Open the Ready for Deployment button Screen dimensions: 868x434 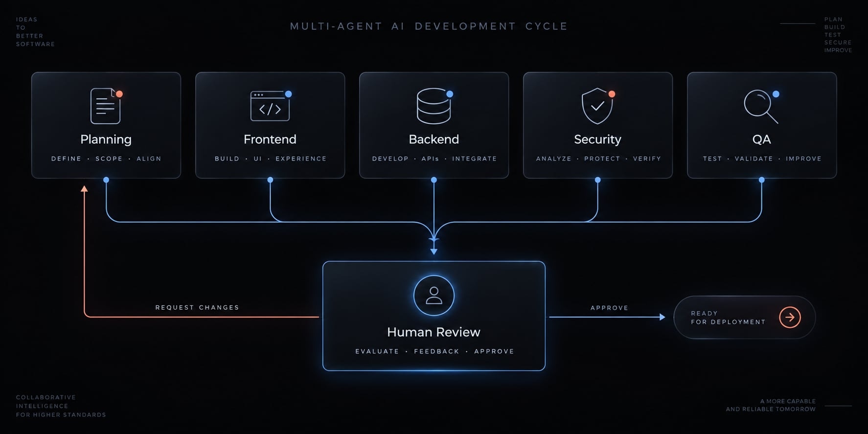click(744, 317)
